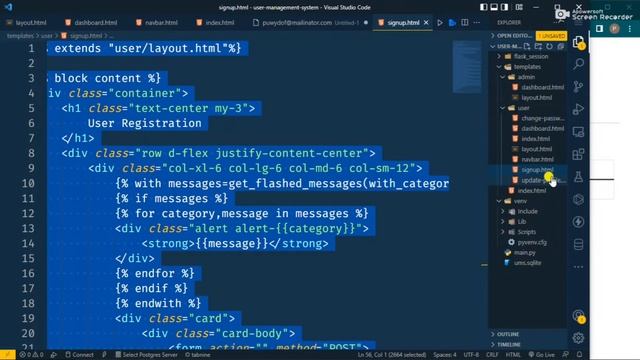
Task: Click Go Live in the status bar
Action: [541, 355]
